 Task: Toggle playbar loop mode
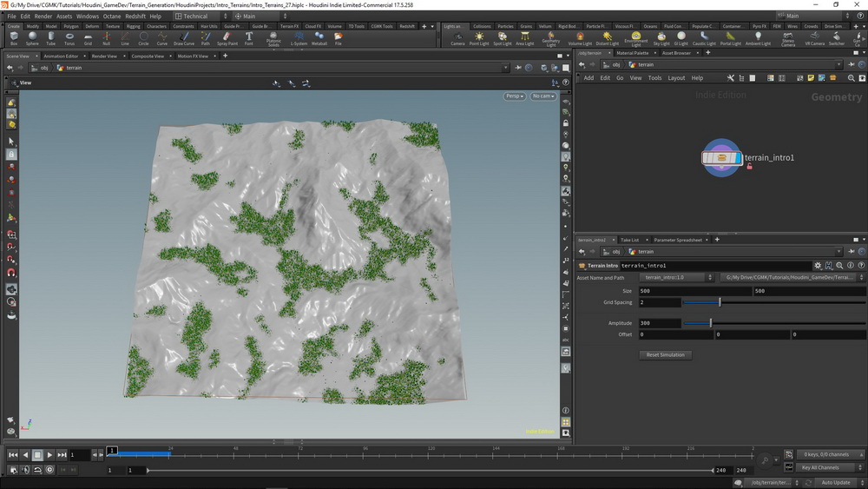pos(37,470)
